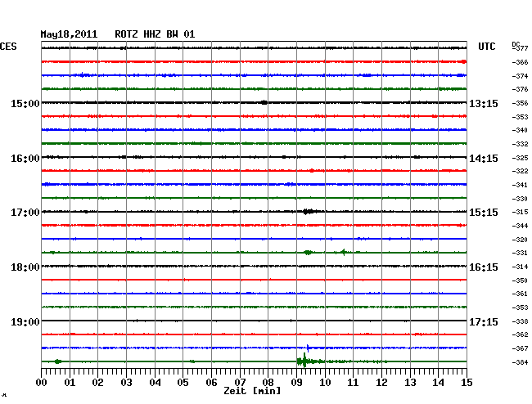Click the green arrow-shaped spike on the -331 trace
Screen dimensions: 532x404
[344, 252]
